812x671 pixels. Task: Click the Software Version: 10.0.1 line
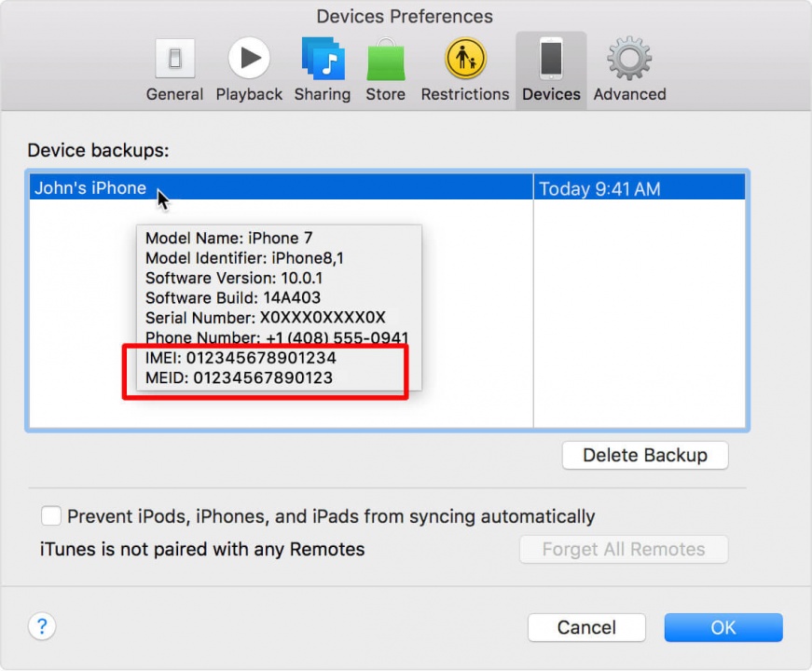pos(234,278)
